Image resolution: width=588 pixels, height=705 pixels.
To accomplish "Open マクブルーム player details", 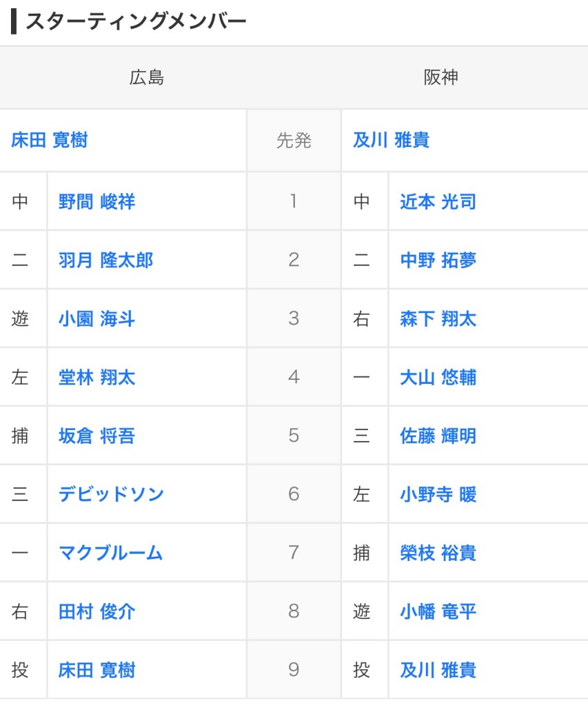I will [110, 553].
